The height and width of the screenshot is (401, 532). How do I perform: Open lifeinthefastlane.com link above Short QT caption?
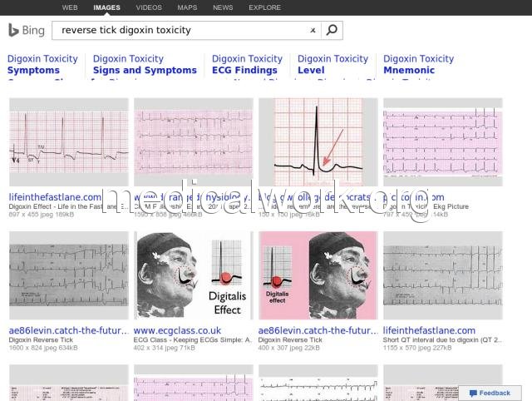[429, 331]
